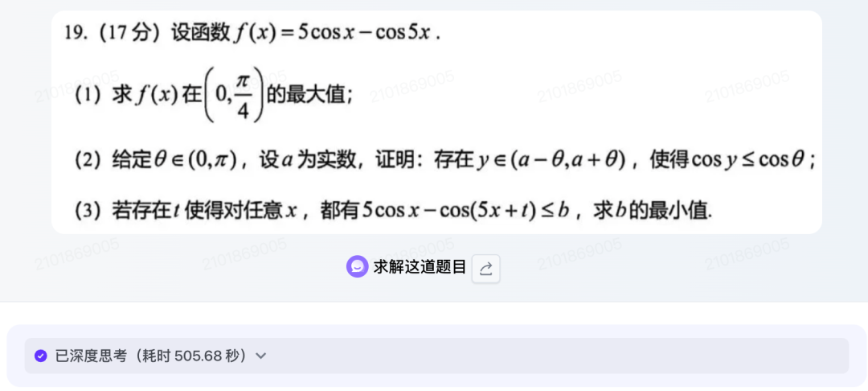Click the share arrow icon beside the message
The width and height of the screenshot is (868, 391).
tap(486, 269)
